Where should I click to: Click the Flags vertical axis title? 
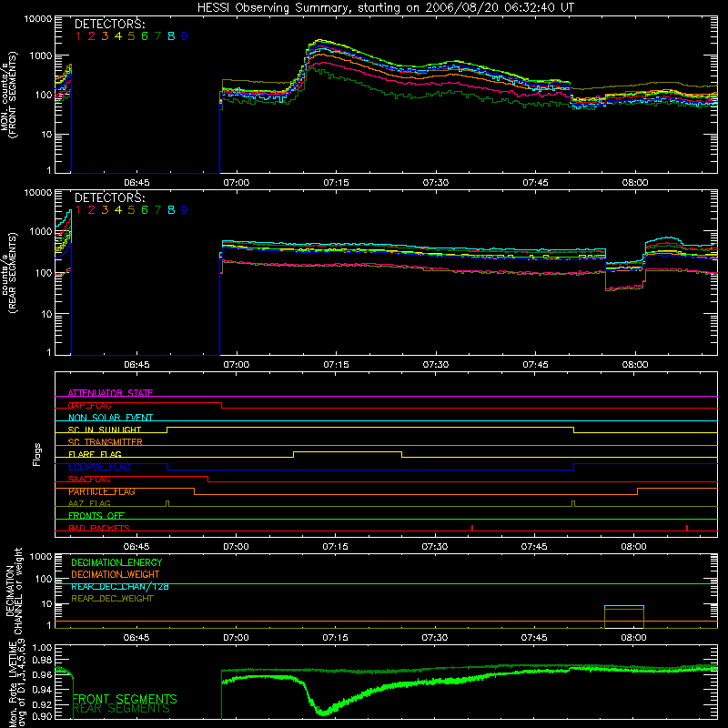pyautogui.click(x=37, y=454)
